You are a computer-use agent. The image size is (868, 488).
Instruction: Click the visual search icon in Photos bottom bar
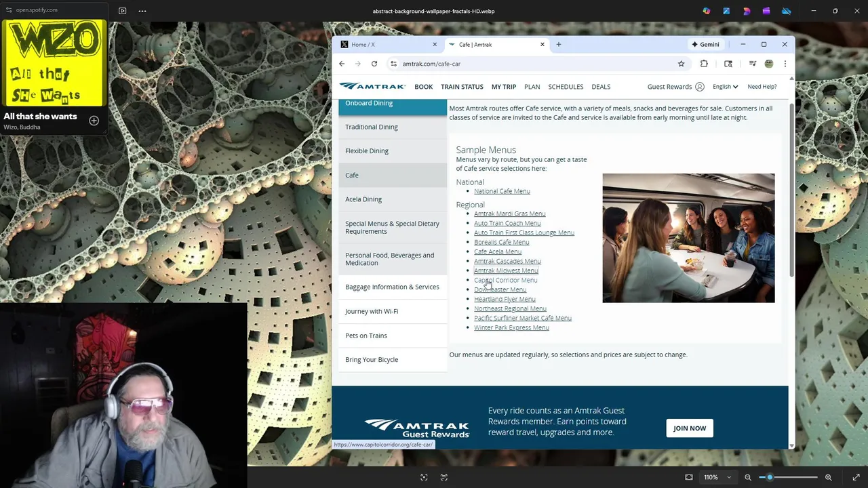tap(424, 477)
